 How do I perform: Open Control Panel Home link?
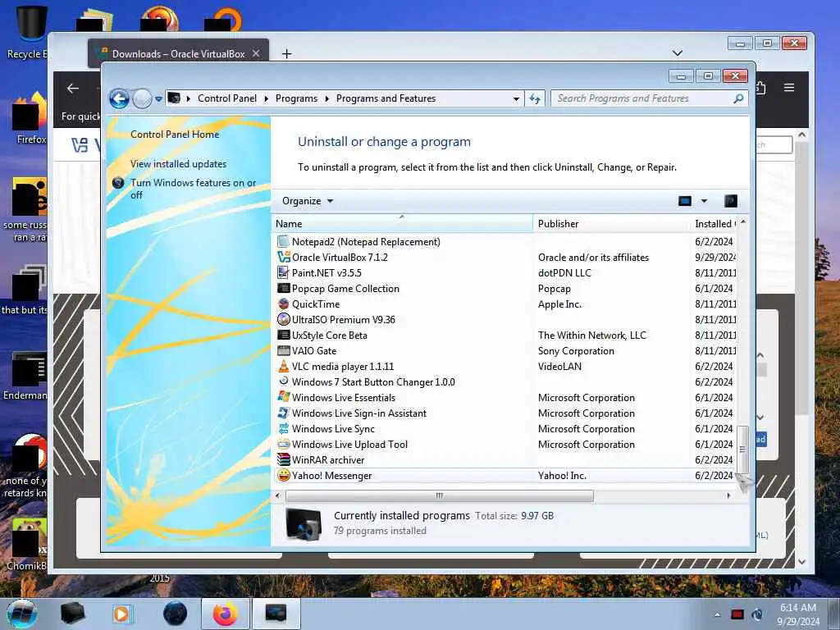(175, 135)
